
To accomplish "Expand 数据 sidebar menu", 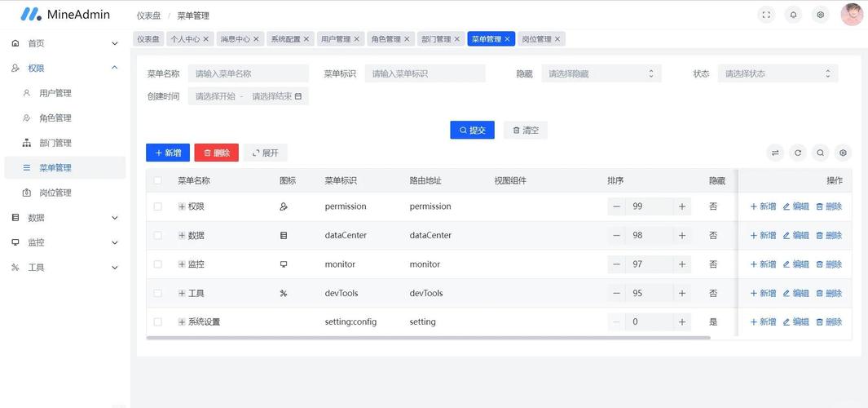I will (65, 217).
